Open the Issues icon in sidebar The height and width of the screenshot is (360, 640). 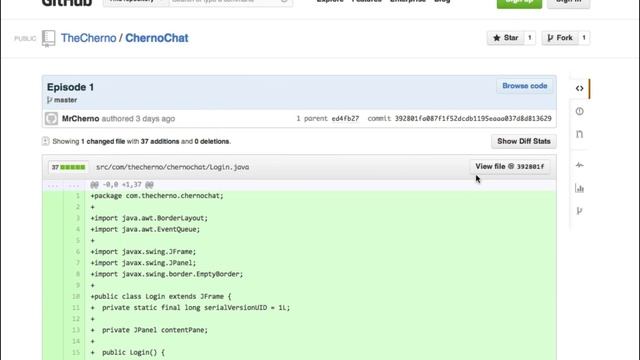580,111
